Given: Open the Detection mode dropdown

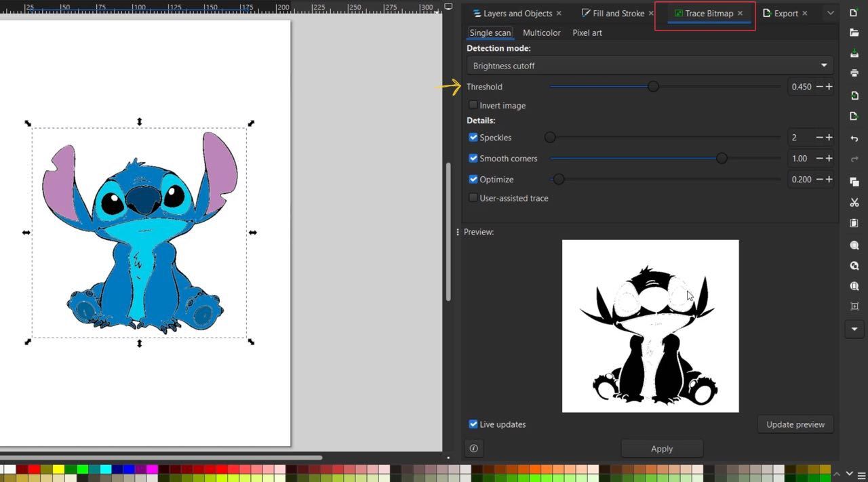Looking at the screenshot, I should [650, 66].
